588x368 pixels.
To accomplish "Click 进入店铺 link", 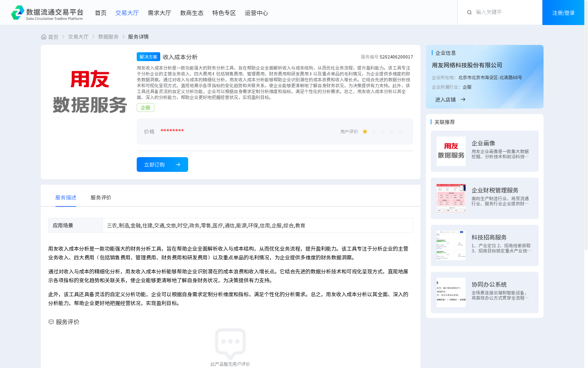I will tap(445, 99).
